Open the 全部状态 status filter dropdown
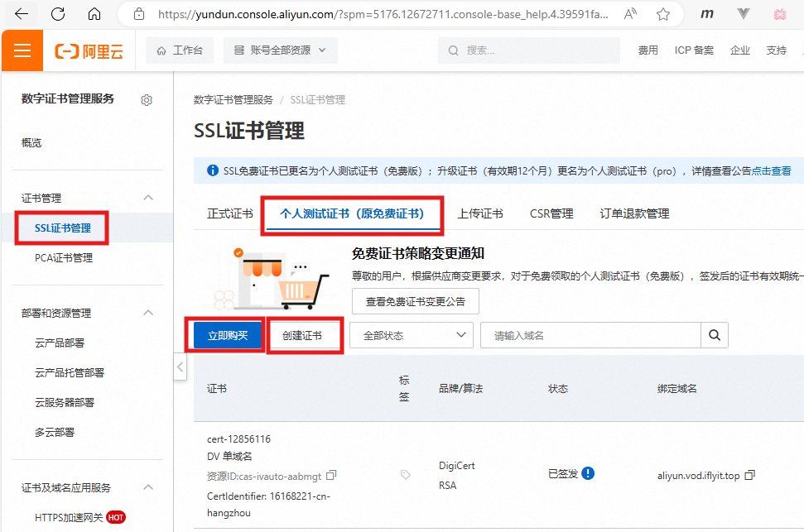Screen dimensions: 804x532 [x=412, y=335]
